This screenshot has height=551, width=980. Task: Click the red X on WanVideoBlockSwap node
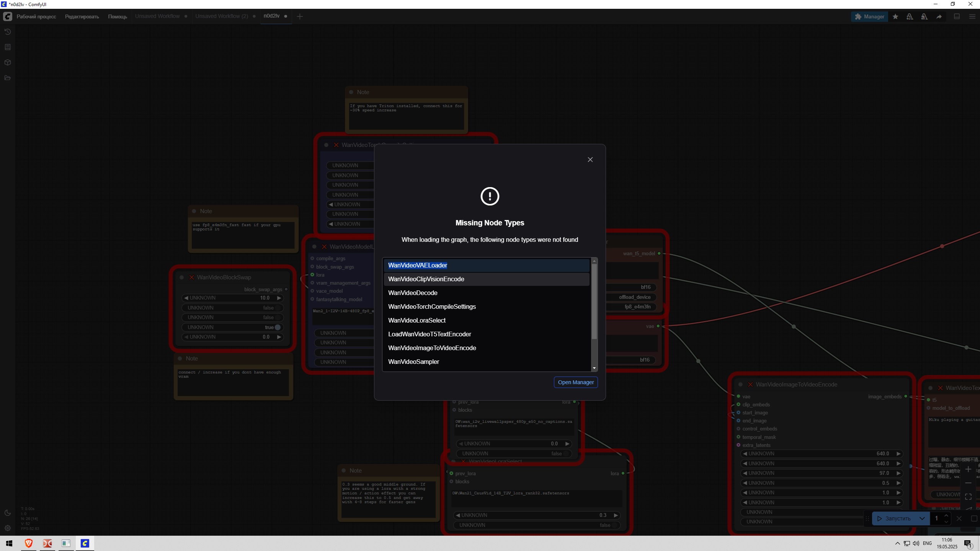[x=191, y=277]
